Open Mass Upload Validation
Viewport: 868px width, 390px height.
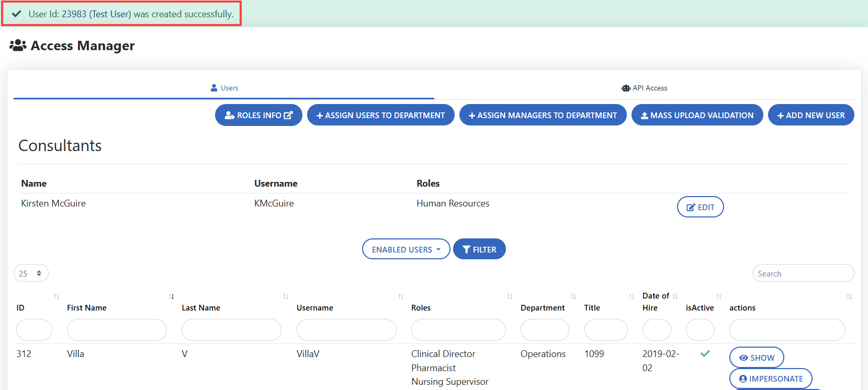[x=697, y=115]
